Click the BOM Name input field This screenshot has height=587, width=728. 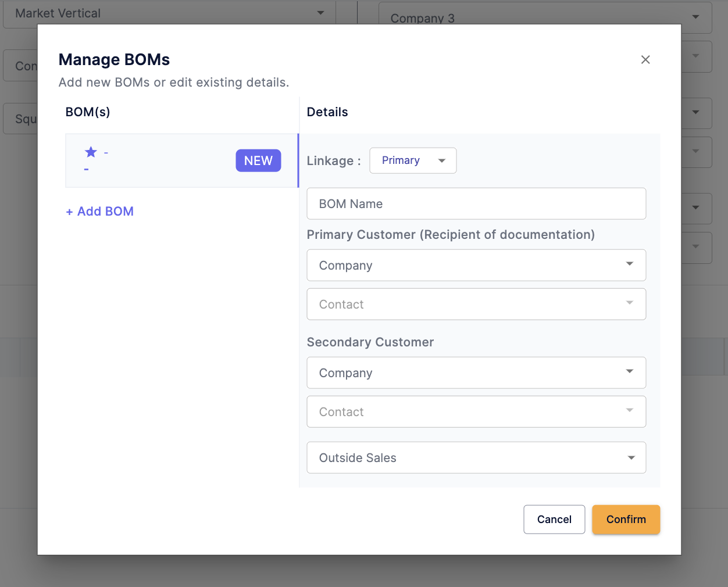(476, 203)
